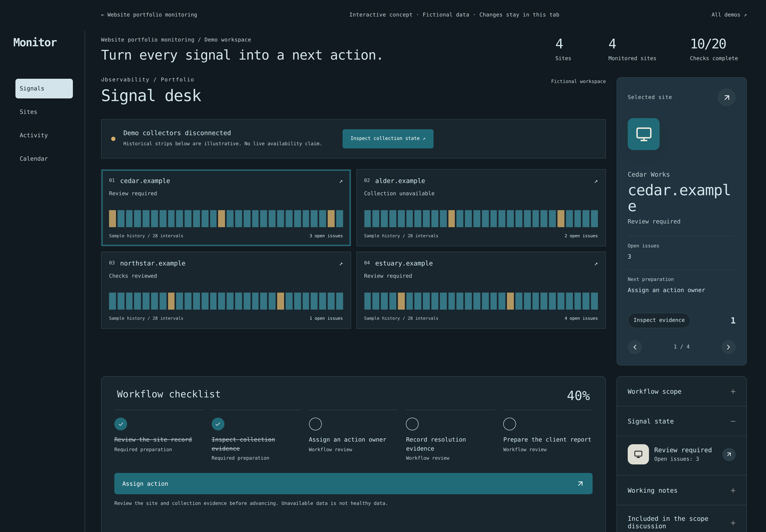Image resolution: width=766 pixels, height=532 pixels.
Task: Uncheck Review the site record step
Action: pos(121,424)
